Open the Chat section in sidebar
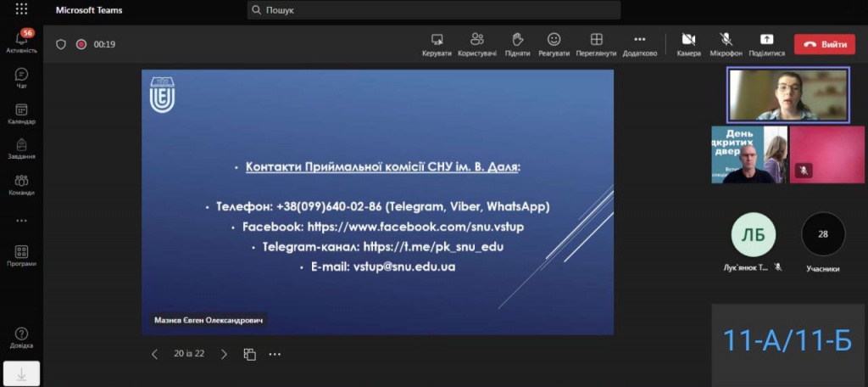 pos(21,78)
